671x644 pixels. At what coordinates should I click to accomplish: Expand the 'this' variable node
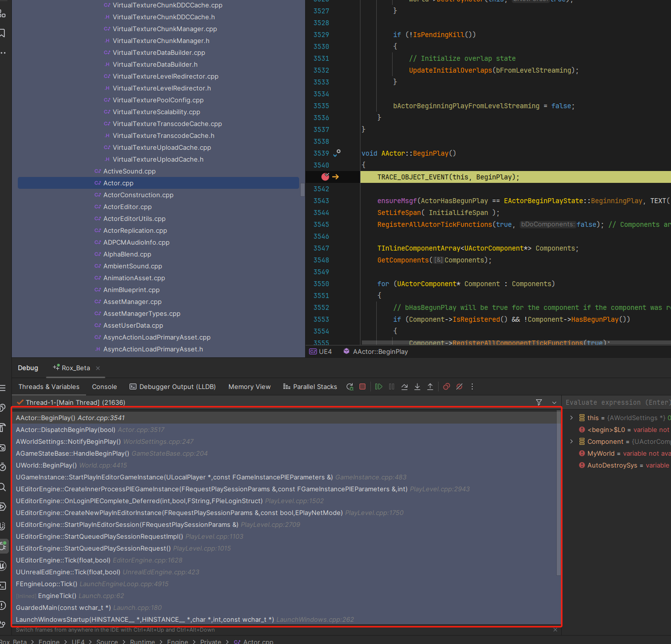[x=571, y=418]
